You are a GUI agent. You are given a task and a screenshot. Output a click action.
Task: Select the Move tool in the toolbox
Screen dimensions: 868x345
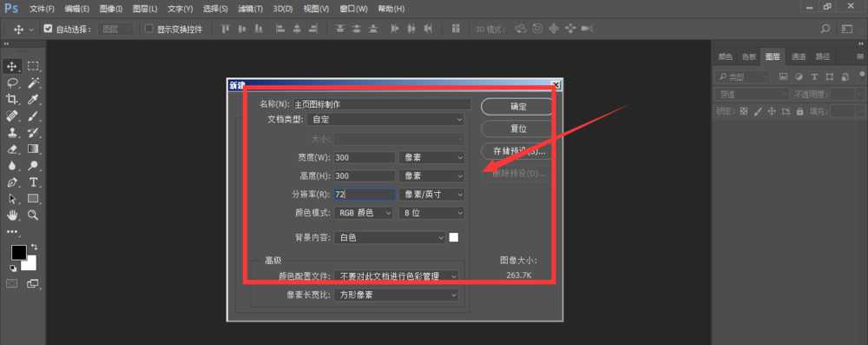tap(12, 67)
